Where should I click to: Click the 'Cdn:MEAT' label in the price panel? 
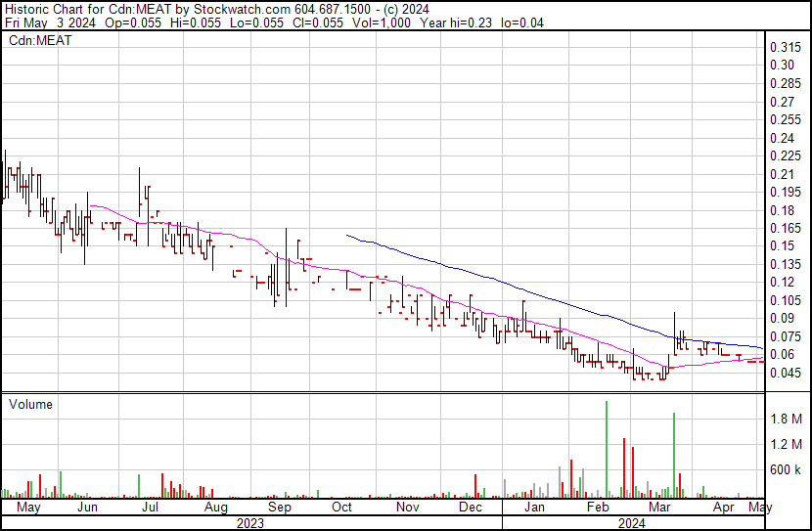pos(40,40)
